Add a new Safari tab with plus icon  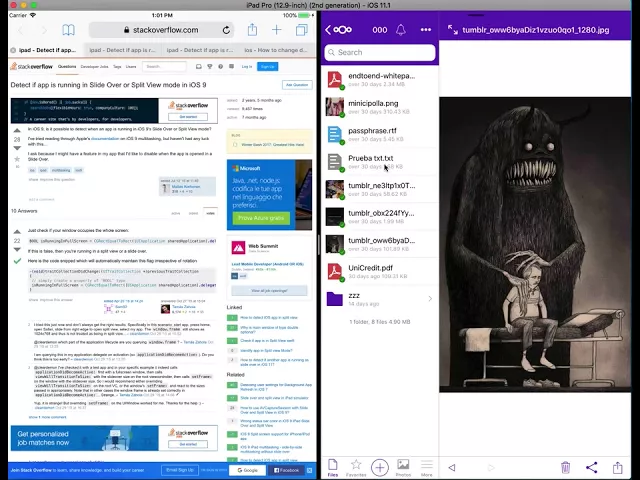tap(277, 30)
